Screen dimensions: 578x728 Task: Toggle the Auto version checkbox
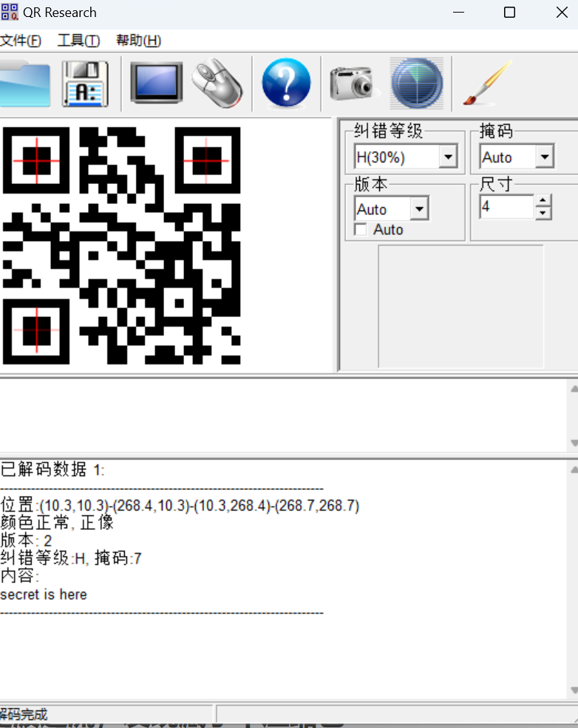coord(361,230)
